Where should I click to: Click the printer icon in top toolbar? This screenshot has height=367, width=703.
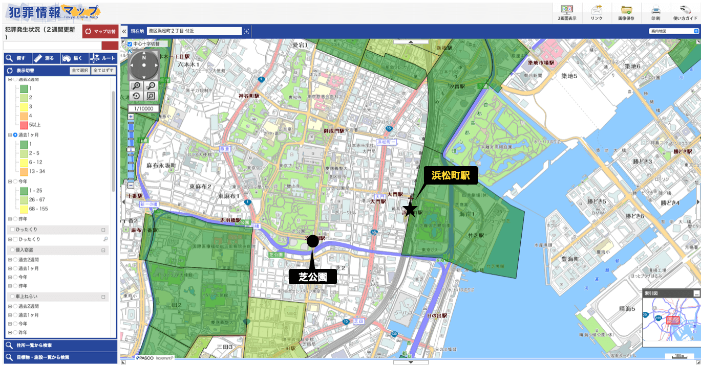(x=656, y=11)
